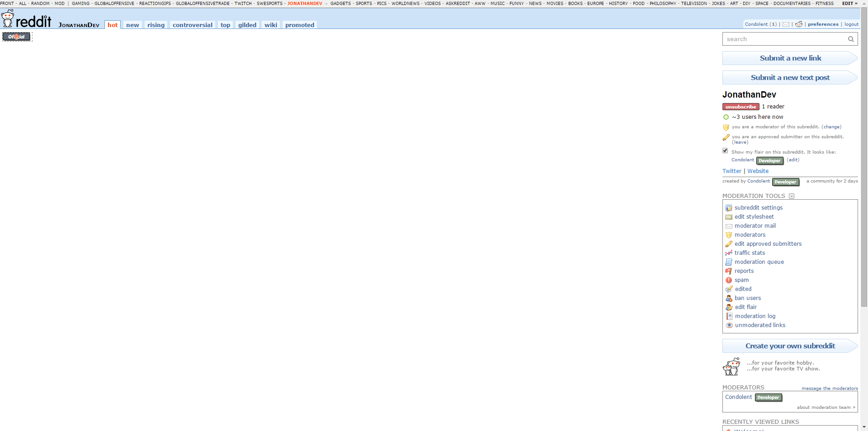Select the controversial tab

pyautogui.click(x=193, y=25)
